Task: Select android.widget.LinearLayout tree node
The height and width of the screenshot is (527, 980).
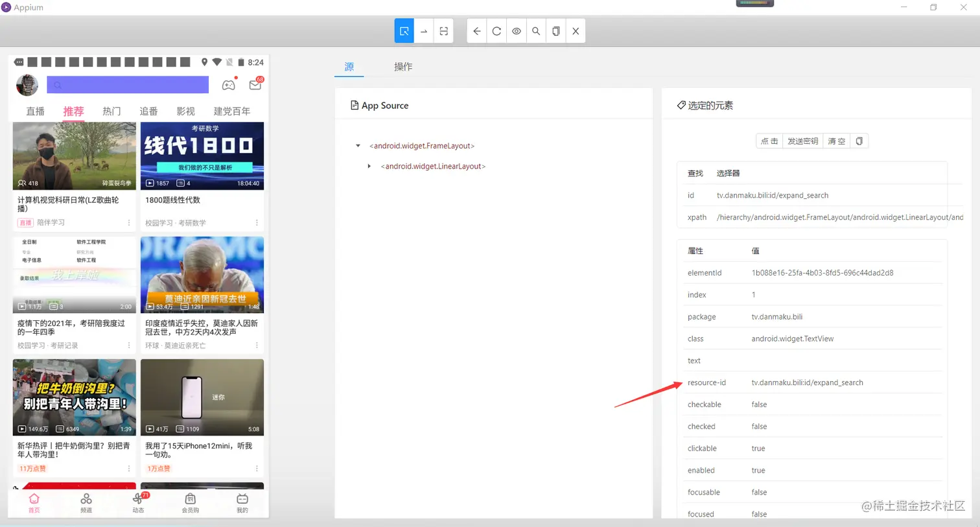Action: point(433,167)
